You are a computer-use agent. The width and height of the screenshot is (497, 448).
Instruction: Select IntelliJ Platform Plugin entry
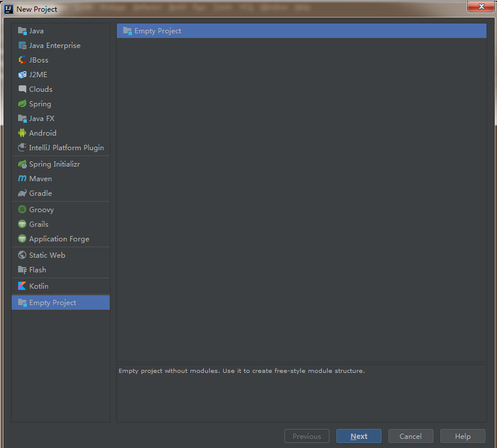60,148
